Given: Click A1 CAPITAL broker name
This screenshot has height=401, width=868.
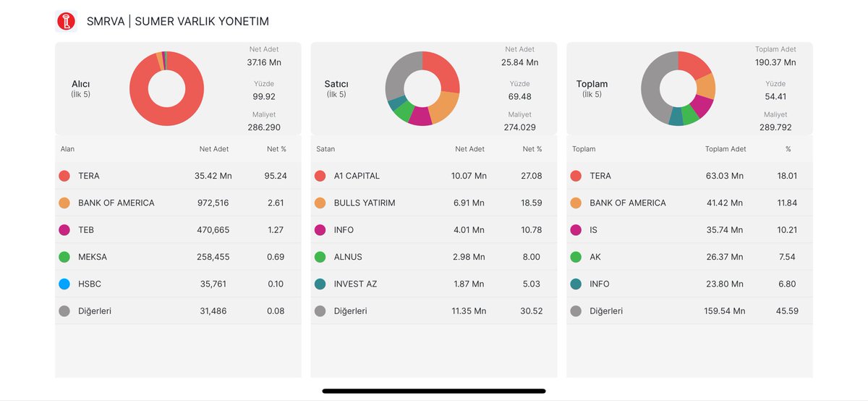Looking at the screenshot, I should [x=357, y=176].
